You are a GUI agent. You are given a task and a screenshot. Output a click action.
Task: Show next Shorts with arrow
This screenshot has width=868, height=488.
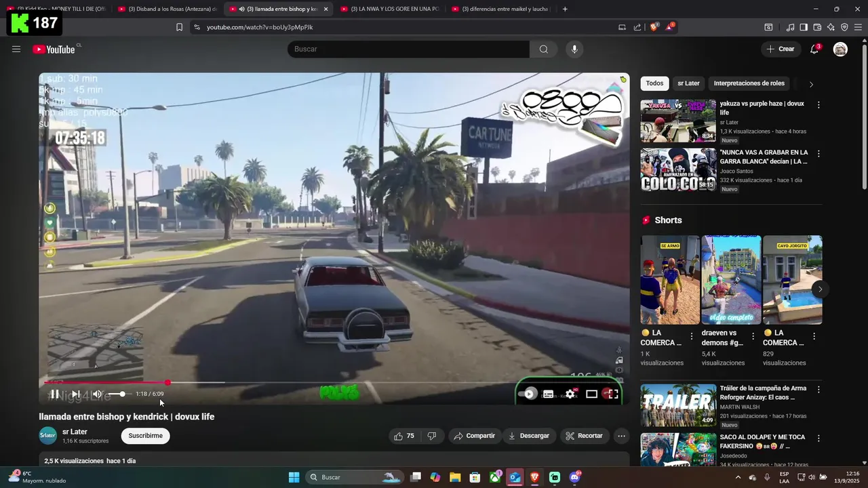(x=820, y=289)
